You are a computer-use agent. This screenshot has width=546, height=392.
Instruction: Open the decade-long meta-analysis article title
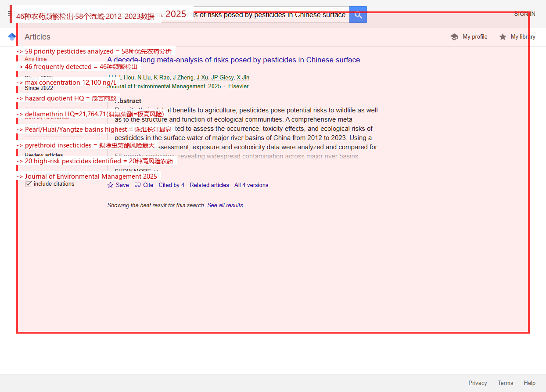click(x=233, y=60)
